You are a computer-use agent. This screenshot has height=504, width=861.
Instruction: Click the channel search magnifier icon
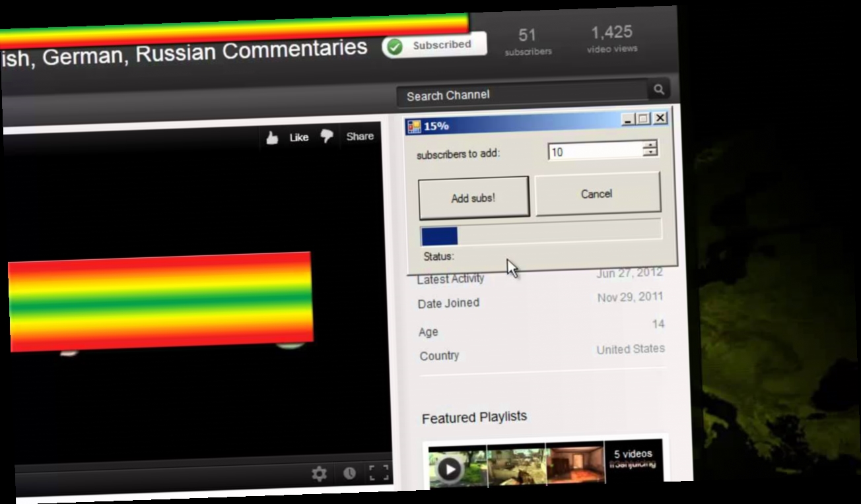coord(658,89)
